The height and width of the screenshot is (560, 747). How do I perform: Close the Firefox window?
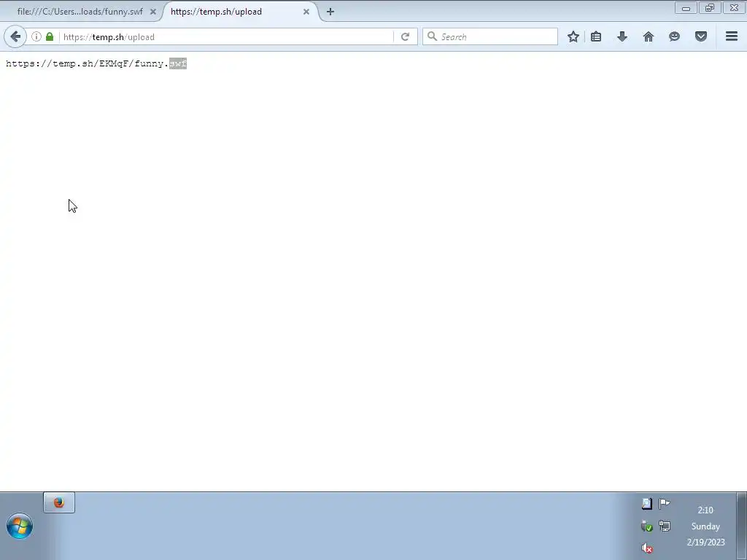coord(734,8)
